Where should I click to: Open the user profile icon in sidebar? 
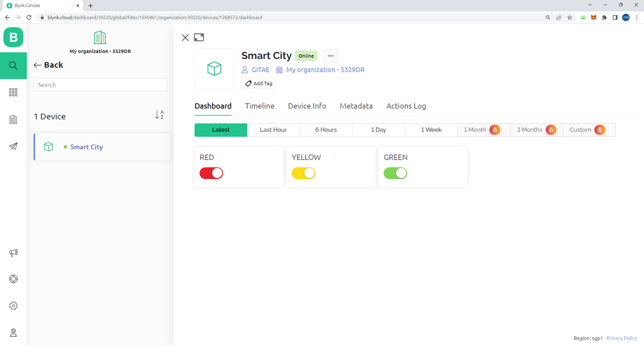pos(13,333)
